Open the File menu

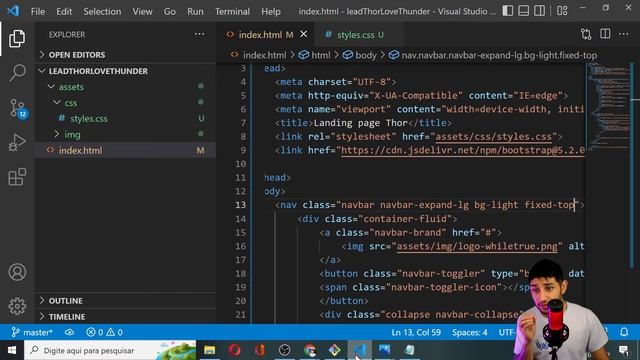(38, 11)
